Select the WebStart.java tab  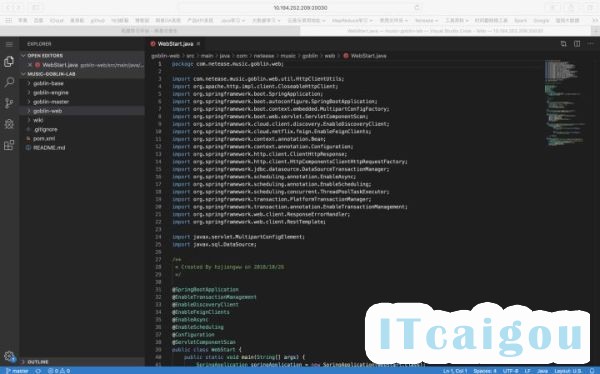pos(176,44)
